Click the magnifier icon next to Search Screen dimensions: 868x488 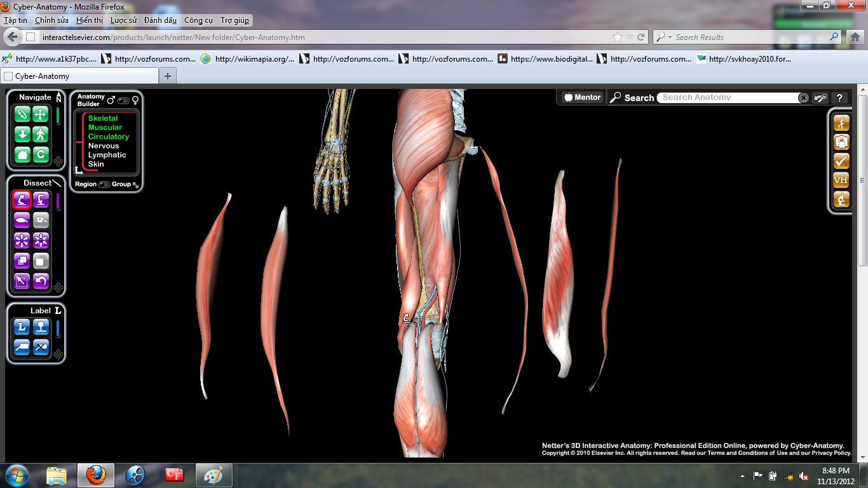615,98
